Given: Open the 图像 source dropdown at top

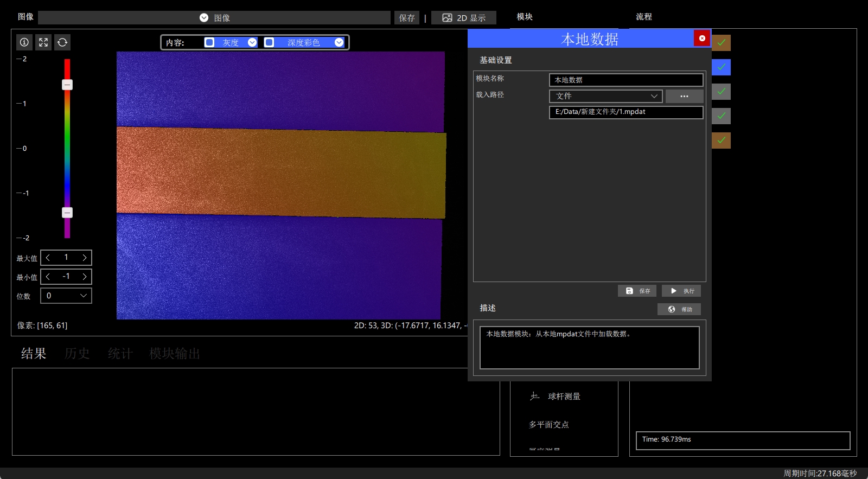Looking at the screenshot, I should tap(214, 18).
